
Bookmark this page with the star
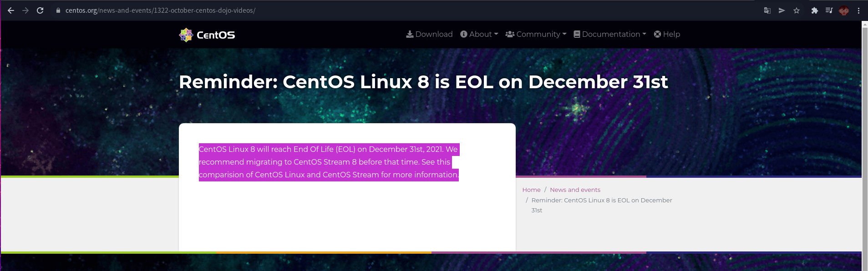tap(797, 10)
